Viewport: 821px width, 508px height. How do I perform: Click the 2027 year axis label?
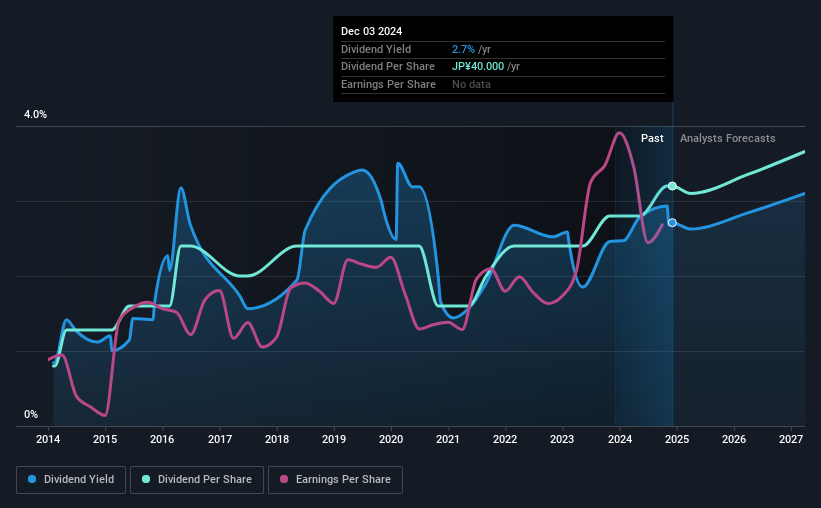pyautogui.click(x=791, y=439)
